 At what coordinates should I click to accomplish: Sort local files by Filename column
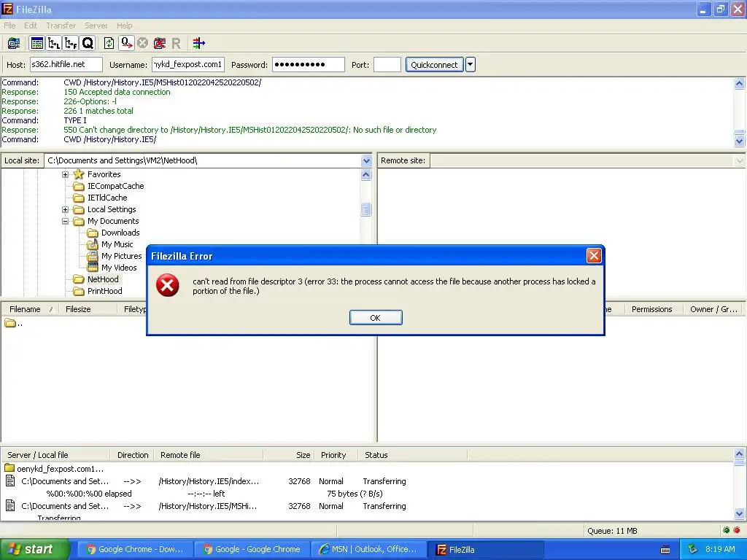tap(29, 309)
